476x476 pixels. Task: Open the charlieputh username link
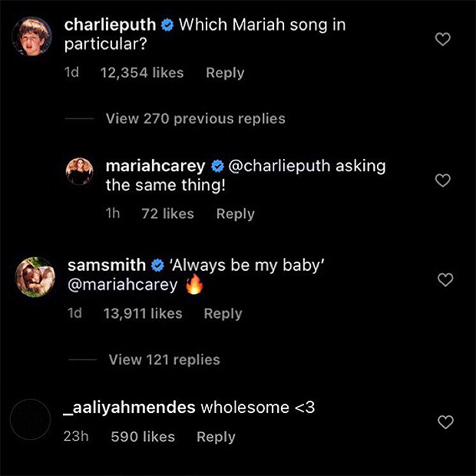click(111, 25)
